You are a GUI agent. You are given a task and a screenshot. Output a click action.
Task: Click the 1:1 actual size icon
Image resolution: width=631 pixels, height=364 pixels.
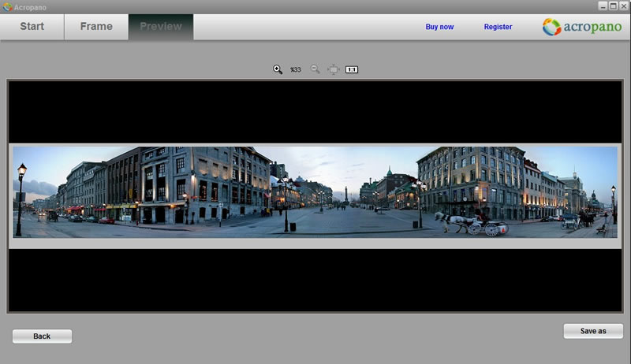pos(352,69)
